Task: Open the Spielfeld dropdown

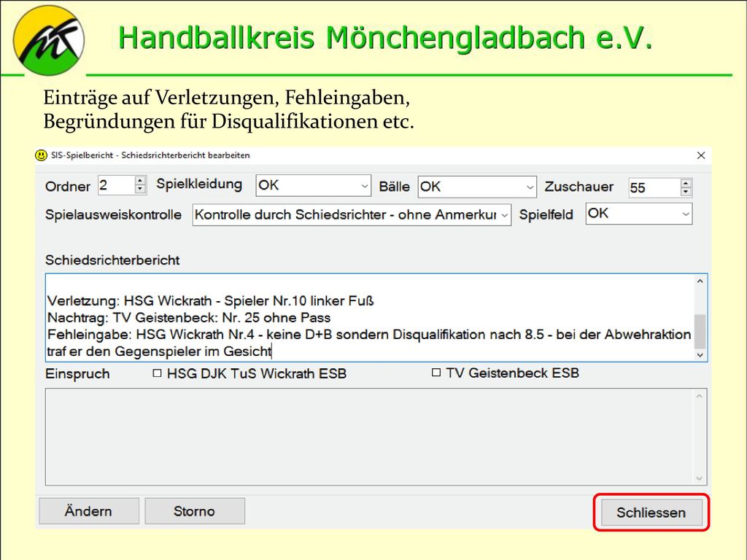Action: (686, 214)
